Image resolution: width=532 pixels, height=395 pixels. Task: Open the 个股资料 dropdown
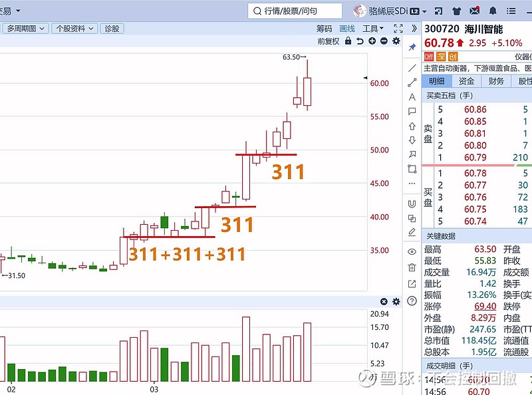74,29
